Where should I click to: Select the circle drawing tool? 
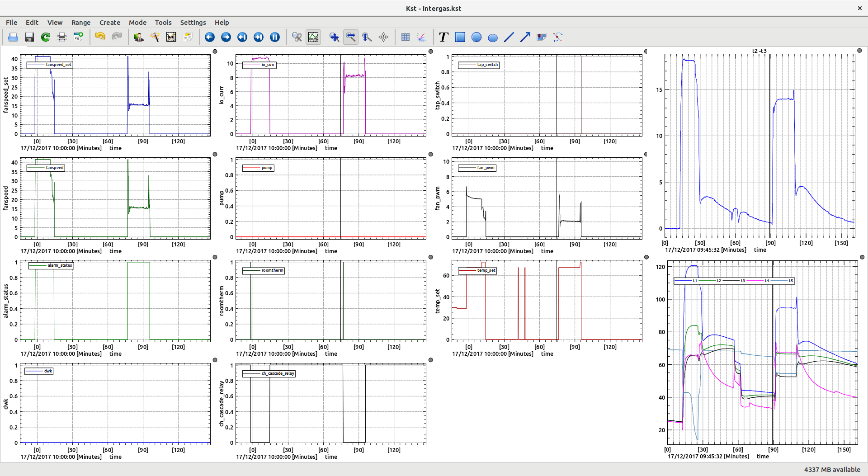476,37
